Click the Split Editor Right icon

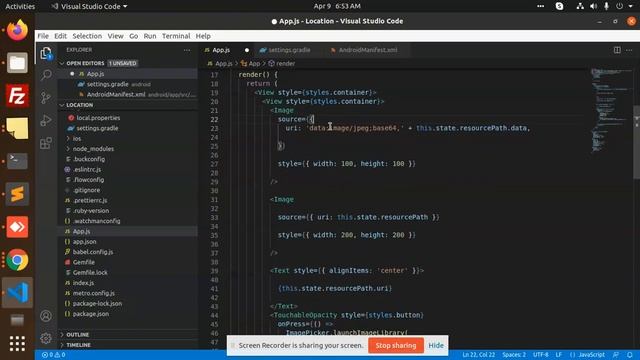(617, 50)
